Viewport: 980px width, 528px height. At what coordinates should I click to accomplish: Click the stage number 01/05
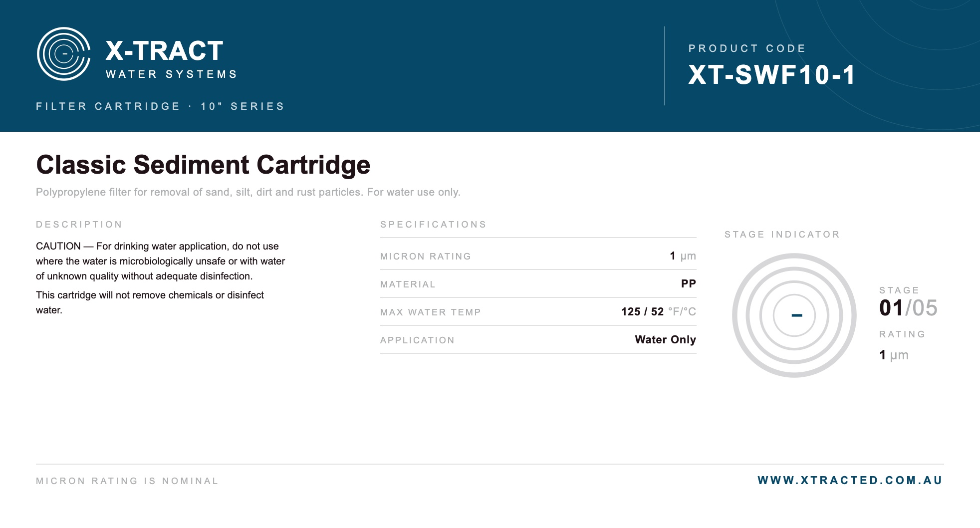coord(908,307)
